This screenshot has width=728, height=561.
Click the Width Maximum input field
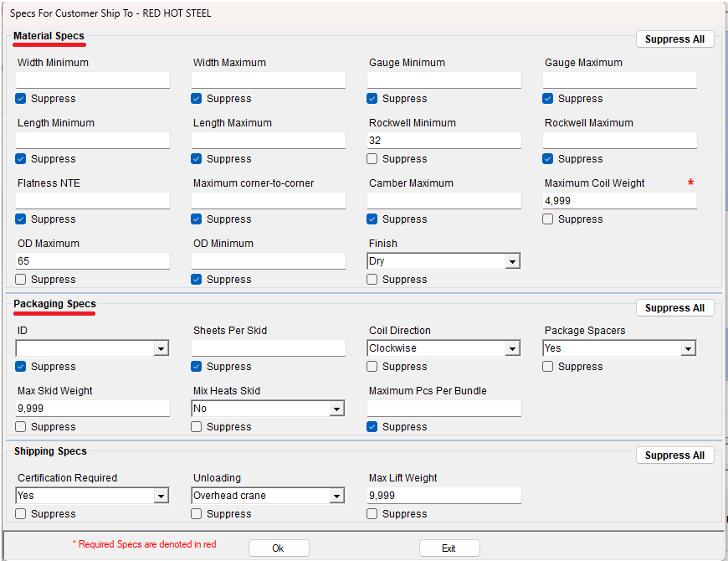[x=269, y=80]
